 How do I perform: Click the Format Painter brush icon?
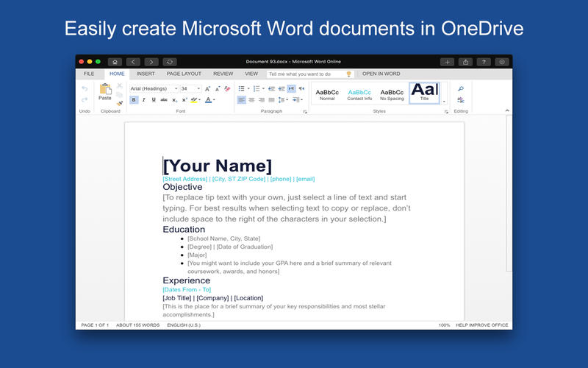(120, 103)
